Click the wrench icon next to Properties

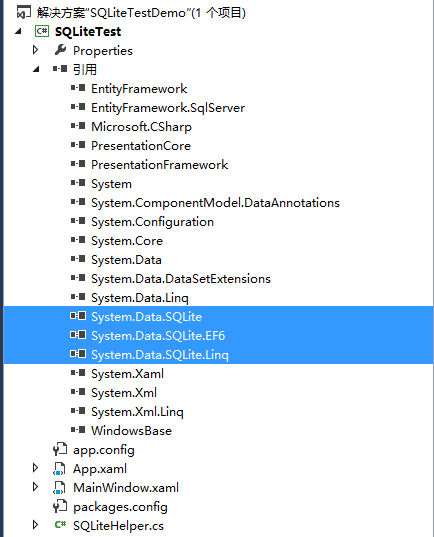tap(60, 50)
